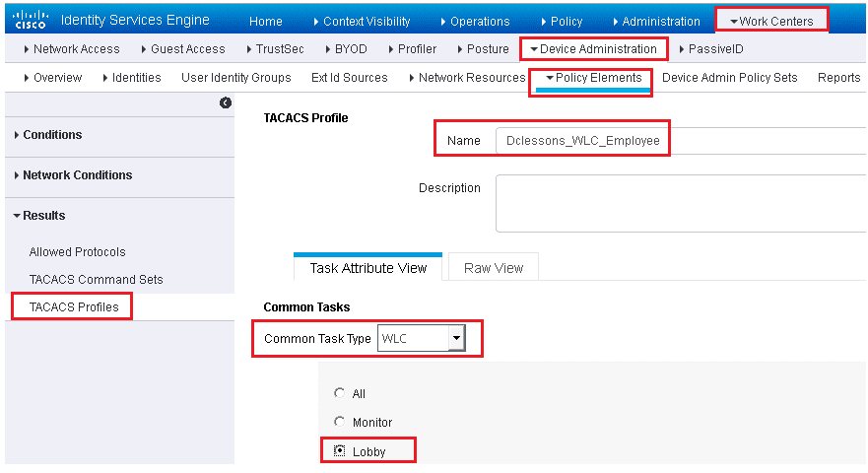Open the Administration menu
This screenshot has height=473, width=868.
coord(656,21)
